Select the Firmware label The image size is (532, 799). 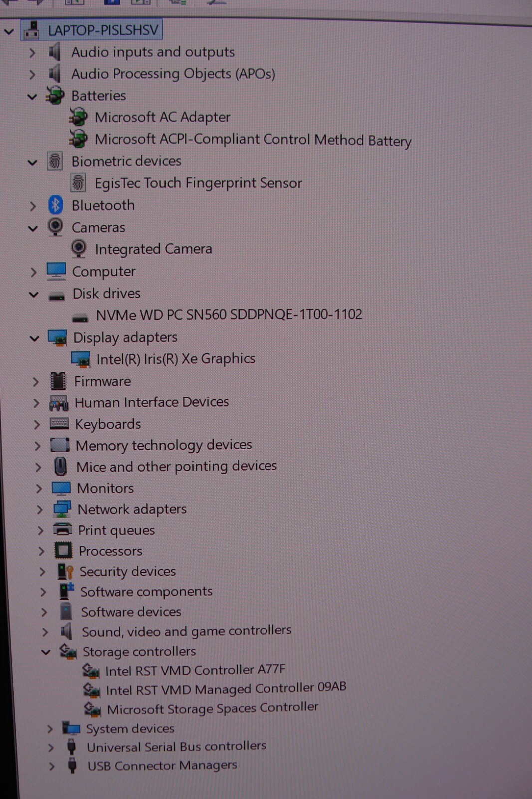pyautogui.click(x=103, y=381)
